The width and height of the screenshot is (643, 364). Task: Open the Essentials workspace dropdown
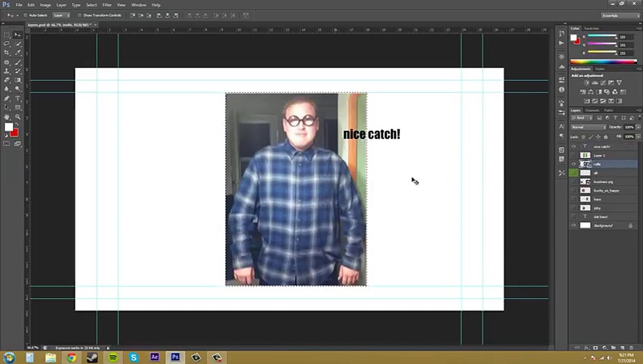point(621,16)
